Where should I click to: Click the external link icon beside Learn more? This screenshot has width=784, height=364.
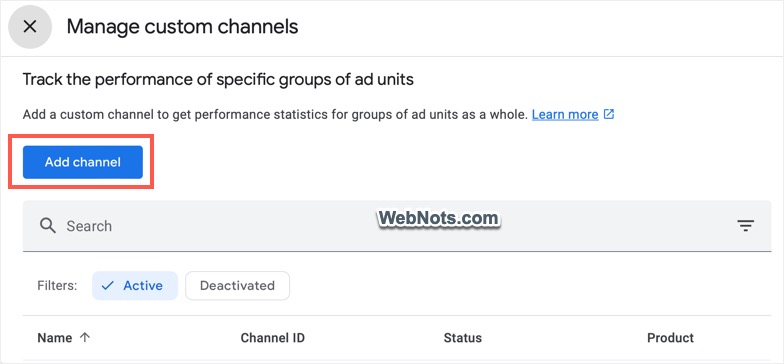click(608, 114)
